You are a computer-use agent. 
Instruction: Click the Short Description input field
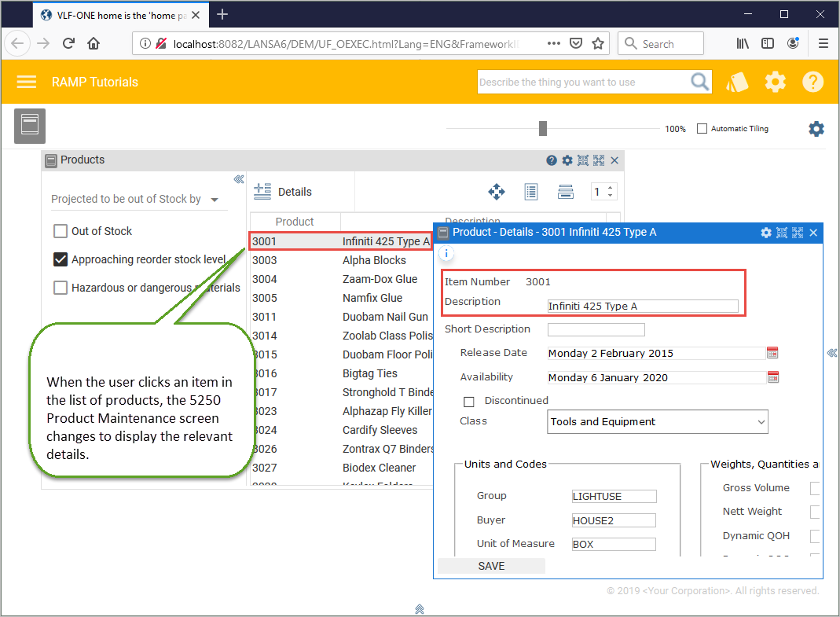pyautogui.click(x=596, y=329)
